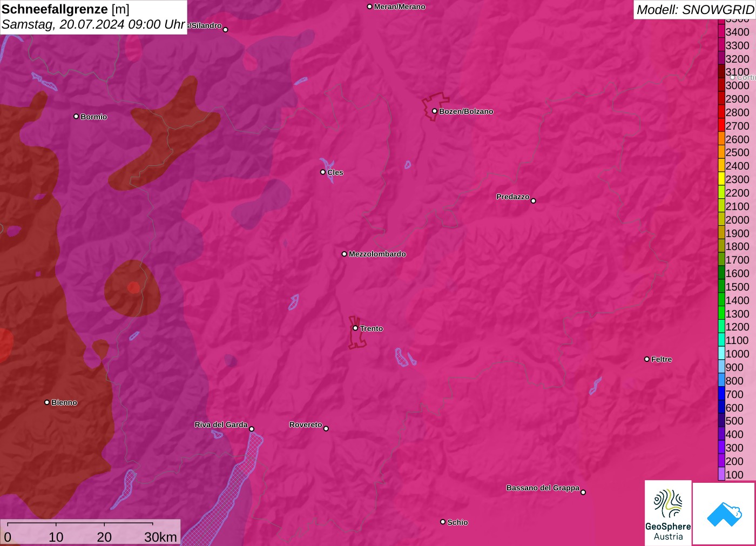Select the Bozen/Bolzano city marker
The width and height of the screenshot is (756, 546).
(435, 111)
